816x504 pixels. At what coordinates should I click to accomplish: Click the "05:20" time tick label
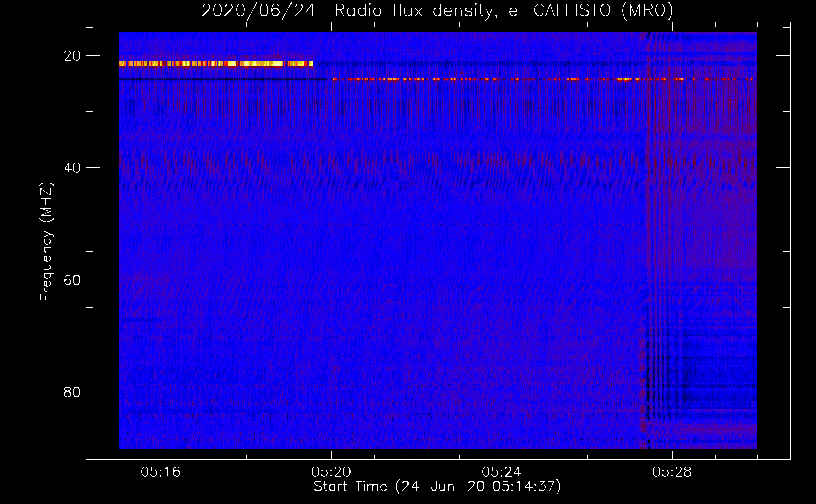(331, 472)
